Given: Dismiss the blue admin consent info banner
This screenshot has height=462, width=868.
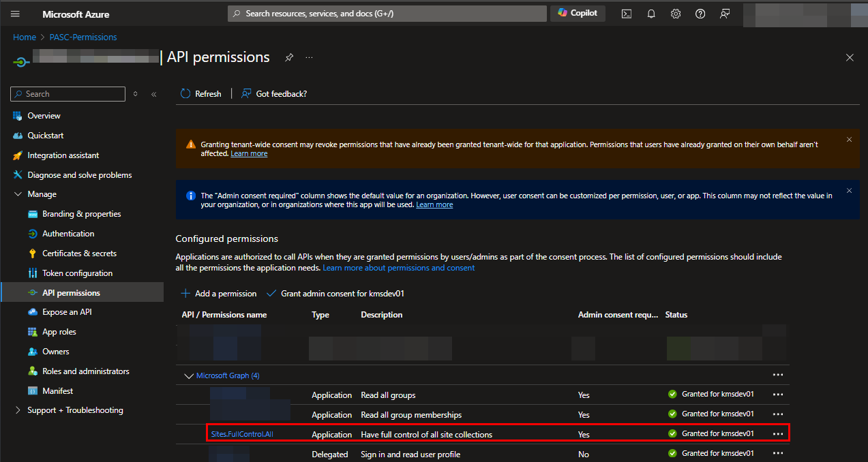Looking at the screenshot, I should (849, 191).
